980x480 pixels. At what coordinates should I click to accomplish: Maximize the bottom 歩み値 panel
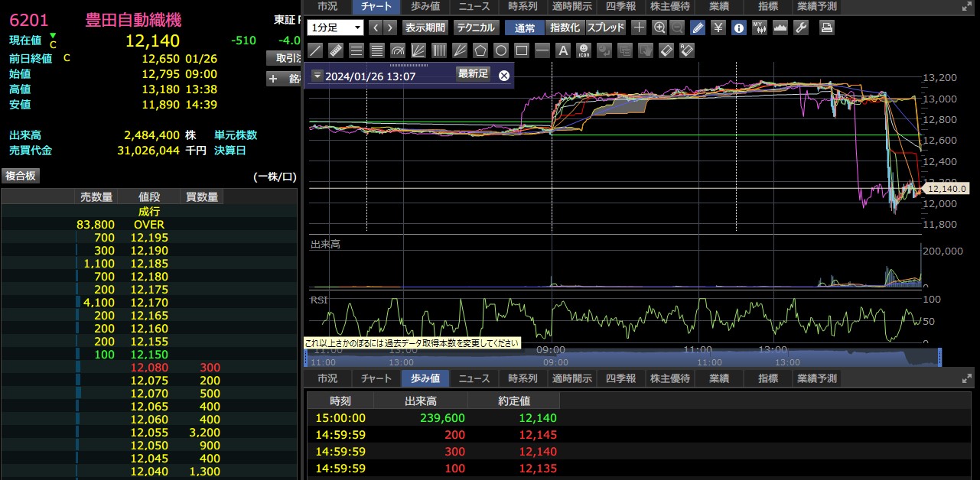pos(966,378)
